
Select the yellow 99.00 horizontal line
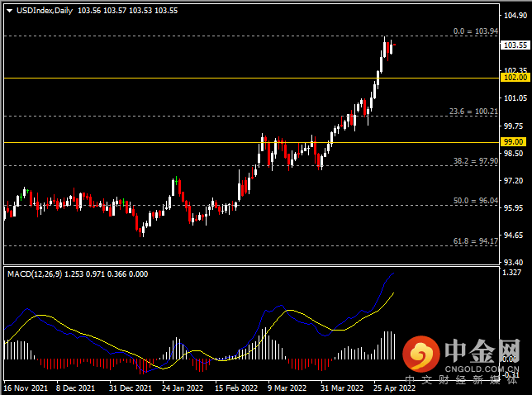point(251,142)
